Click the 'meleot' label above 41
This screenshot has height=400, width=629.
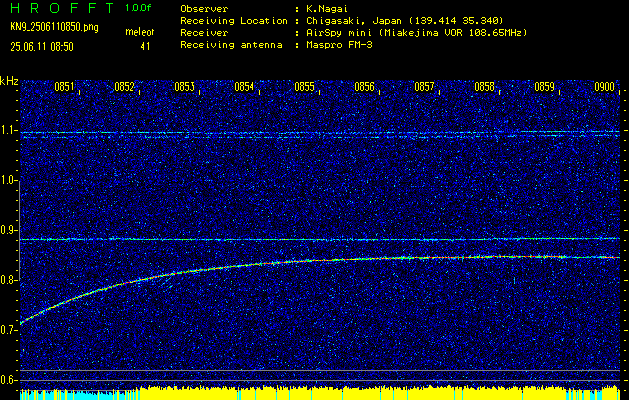(140, 32)
